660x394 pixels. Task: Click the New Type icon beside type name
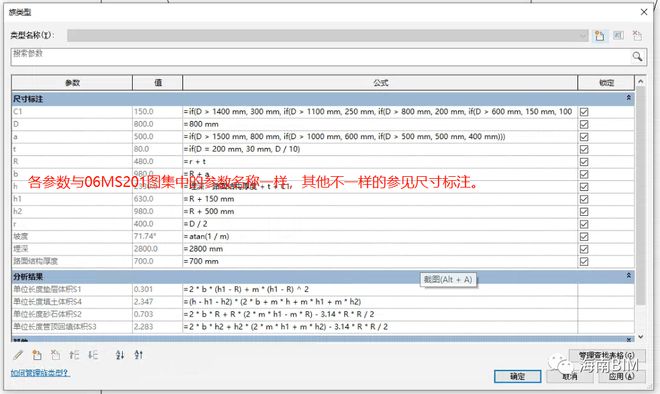point(599,36)
